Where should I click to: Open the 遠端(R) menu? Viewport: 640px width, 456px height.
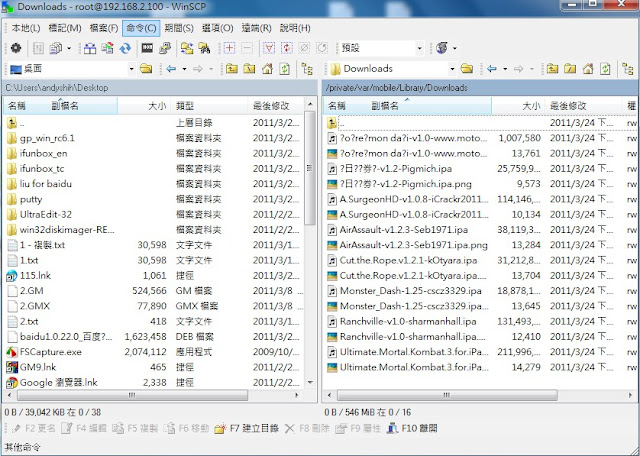click(256, 28)
